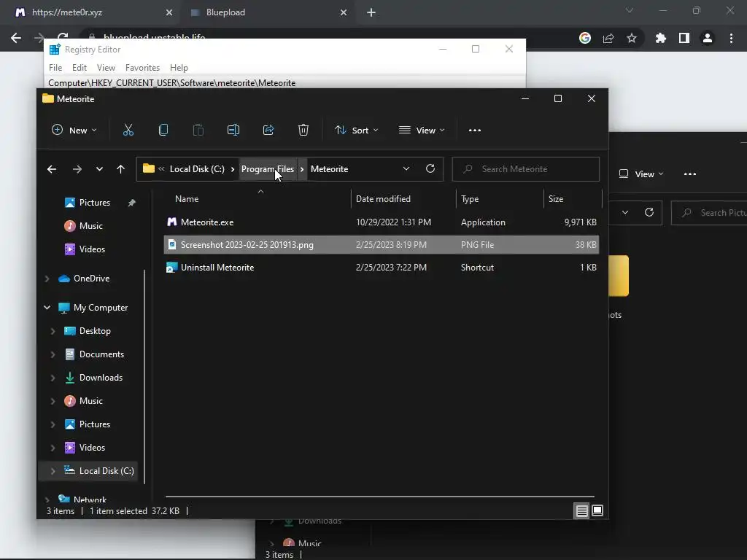747x560 pixels.
Task: Click the browser back arrow
Action: click(16, 38)
